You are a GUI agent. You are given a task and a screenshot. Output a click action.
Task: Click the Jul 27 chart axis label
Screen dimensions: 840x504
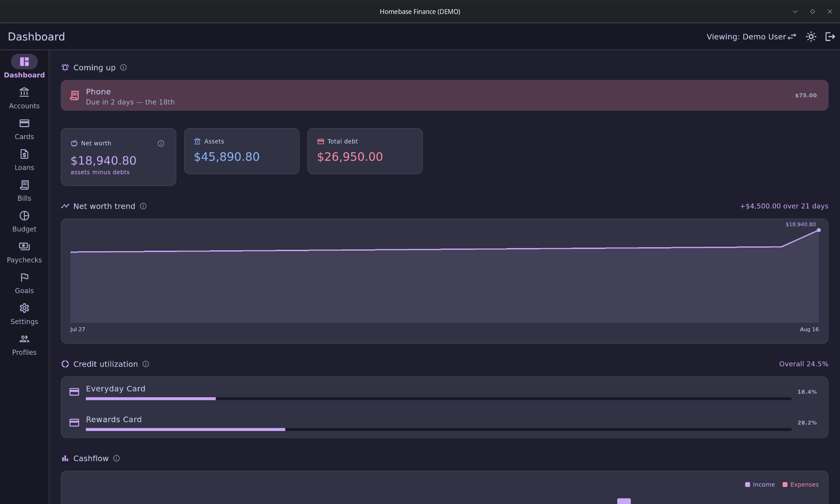tap(78, 329)
